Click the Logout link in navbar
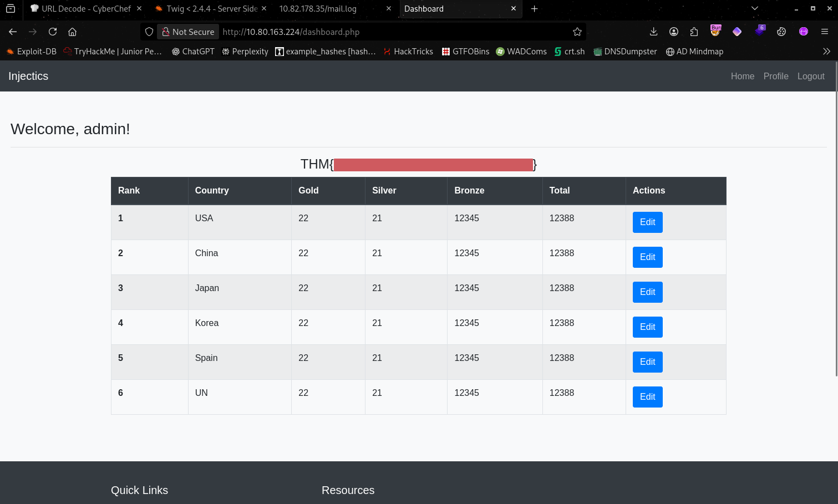The image size is (838, 504). [811, 76]
